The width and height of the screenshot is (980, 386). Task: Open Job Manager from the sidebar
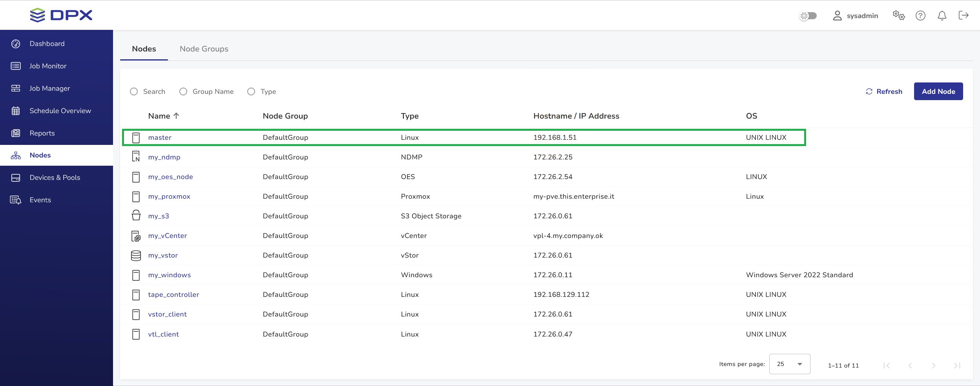pos(57,88)
